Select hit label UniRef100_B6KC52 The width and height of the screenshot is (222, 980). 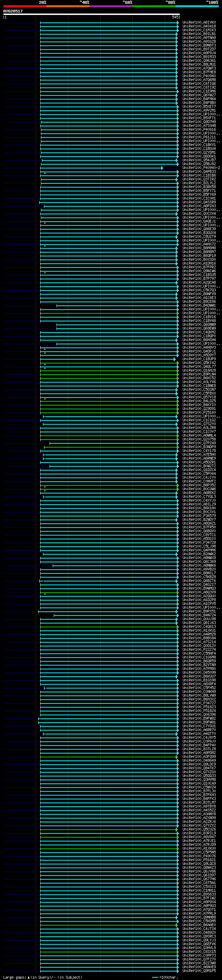tap(199, 378)
